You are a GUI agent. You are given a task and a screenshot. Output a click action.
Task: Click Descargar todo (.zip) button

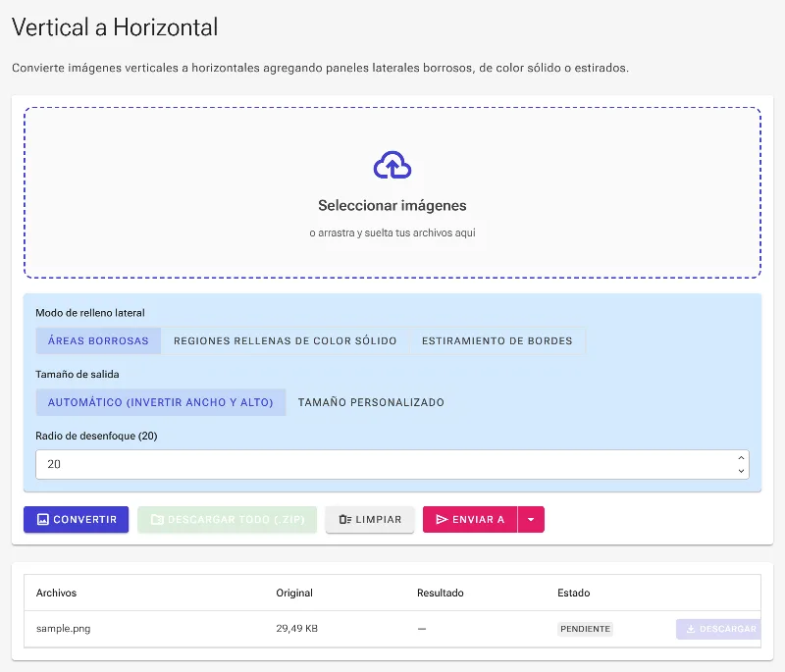228,519
